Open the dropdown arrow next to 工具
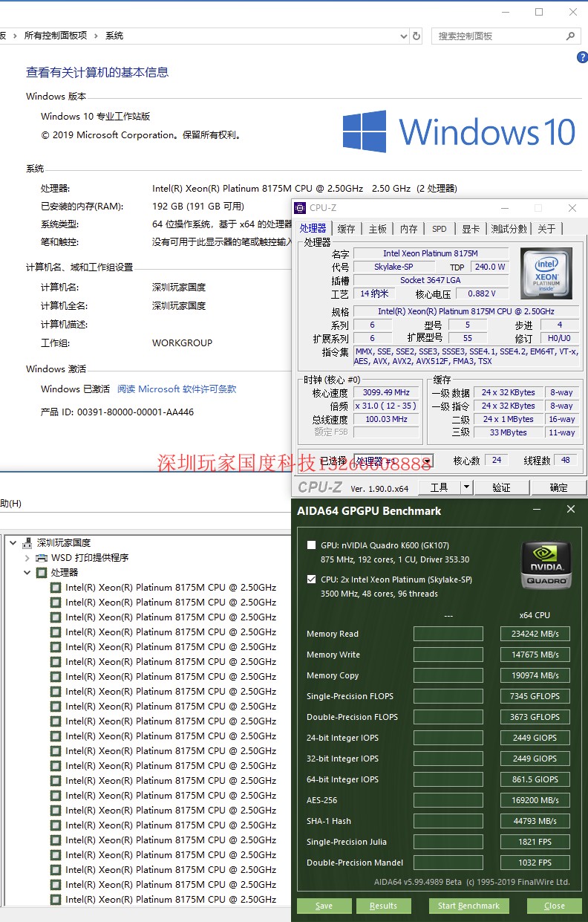The width and height of the screenshot is (588, 922). click(x=466, y=487)
